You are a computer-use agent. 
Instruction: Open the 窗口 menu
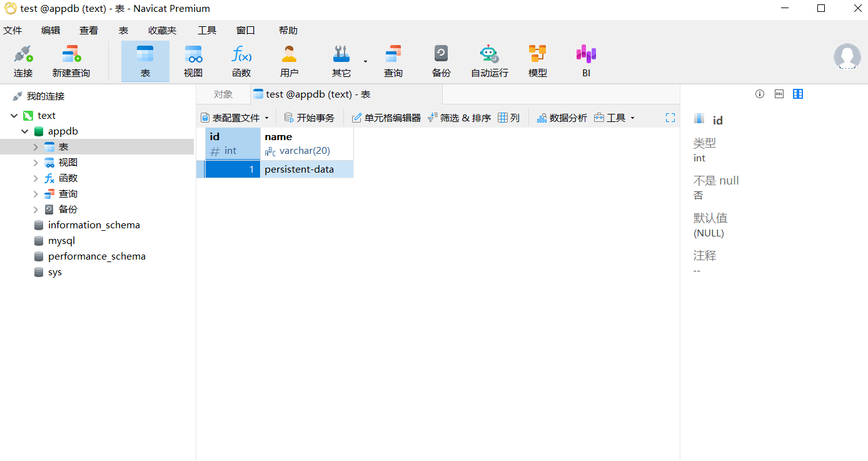pos(246,30)
